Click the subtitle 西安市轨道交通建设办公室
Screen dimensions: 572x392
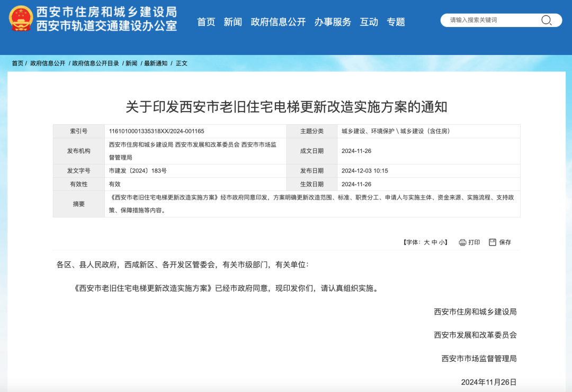coord(106,25)
